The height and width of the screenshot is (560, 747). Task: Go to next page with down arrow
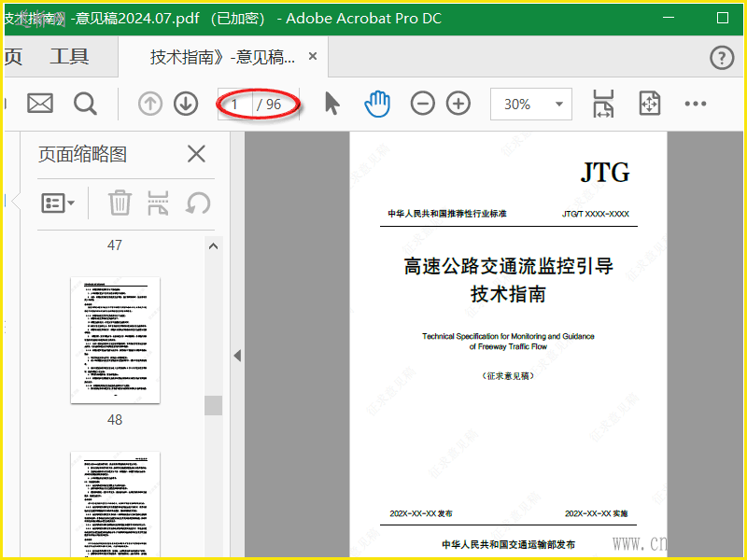[x=186, y=104]
